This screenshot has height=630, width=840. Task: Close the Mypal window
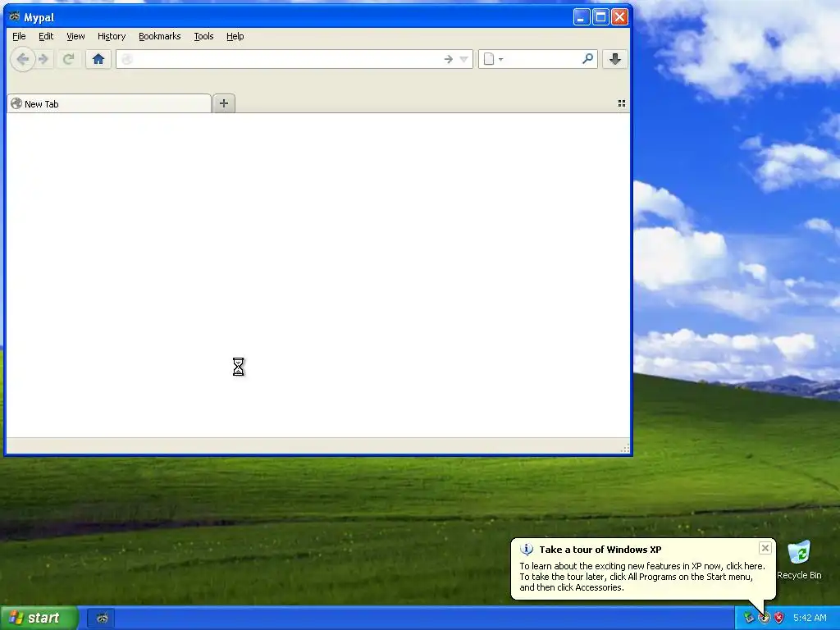tap(620, 17)
